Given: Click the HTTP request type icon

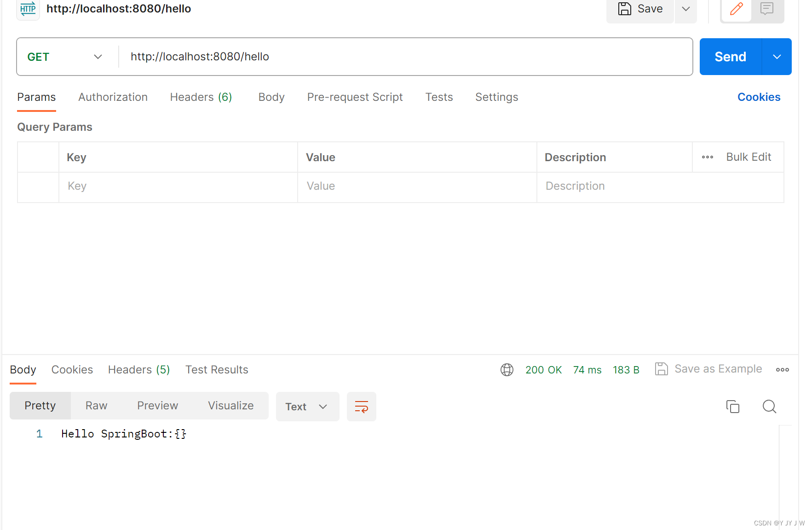Looking at the screenshot, I should [x=28, y=8].
